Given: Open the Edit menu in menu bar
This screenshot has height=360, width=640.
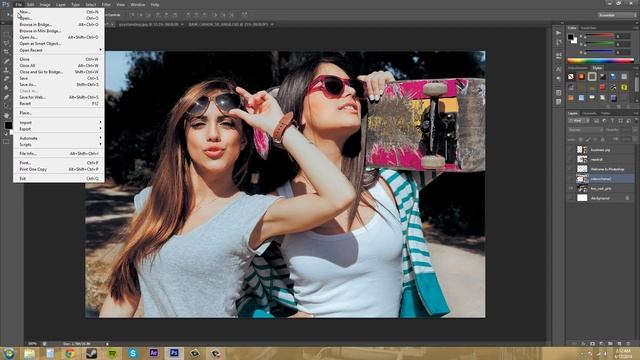Looking at the screenshot, I should pos(31,4).
